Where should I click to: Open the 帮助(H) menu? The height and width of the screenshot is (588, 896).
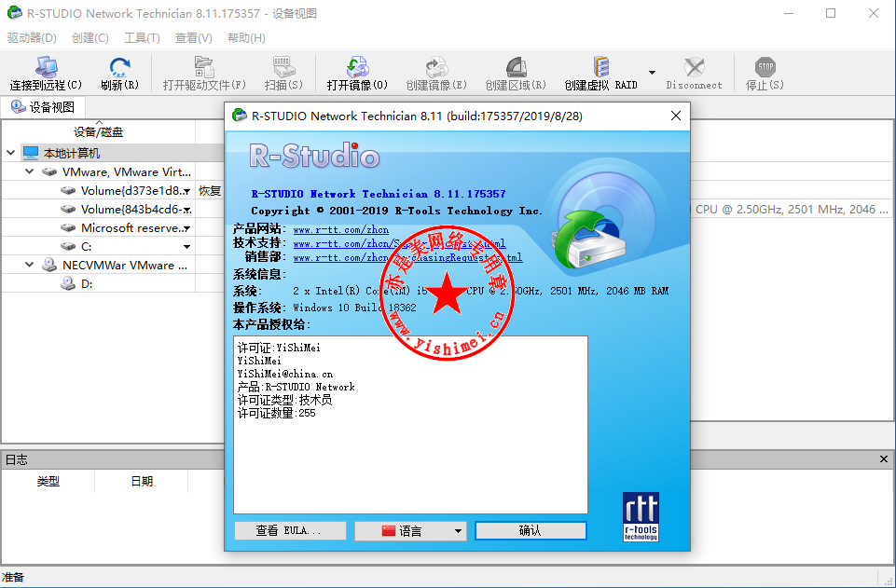(246, 37)
